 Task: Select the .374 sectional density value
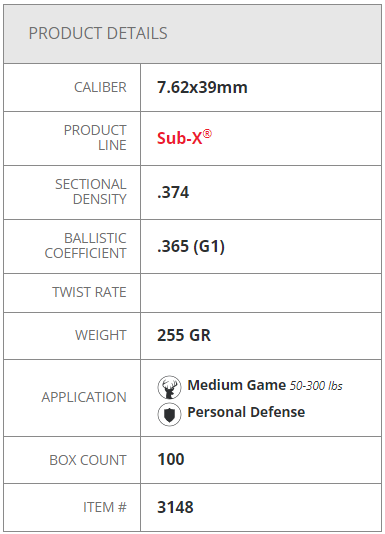point(173,192)
